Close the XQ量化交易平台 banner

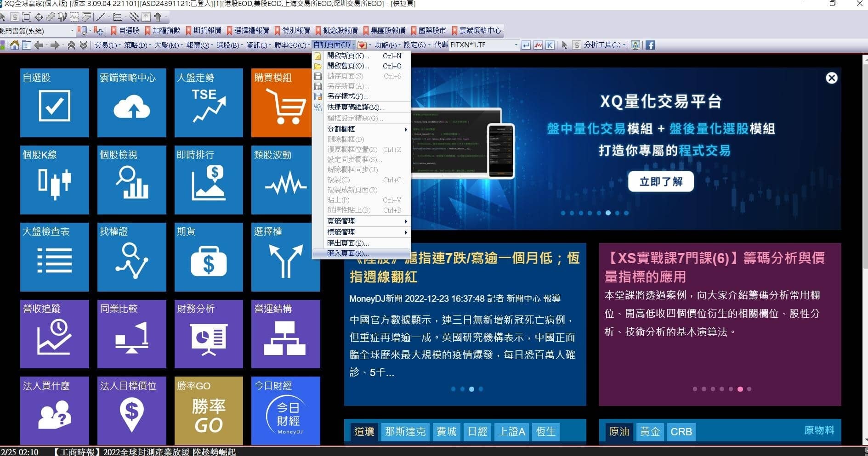coord(831,78)
